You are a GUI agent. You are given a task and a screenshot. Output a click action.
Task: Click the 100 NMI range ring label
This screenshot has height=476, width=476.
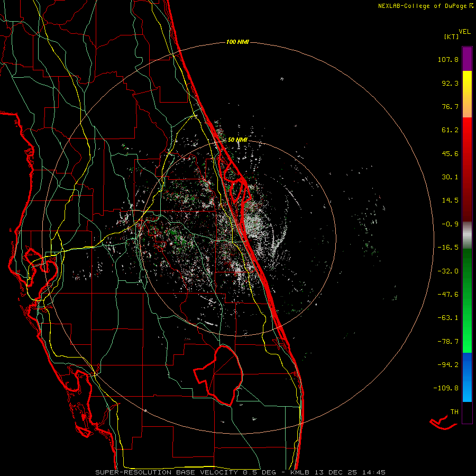tap(237, 42)
